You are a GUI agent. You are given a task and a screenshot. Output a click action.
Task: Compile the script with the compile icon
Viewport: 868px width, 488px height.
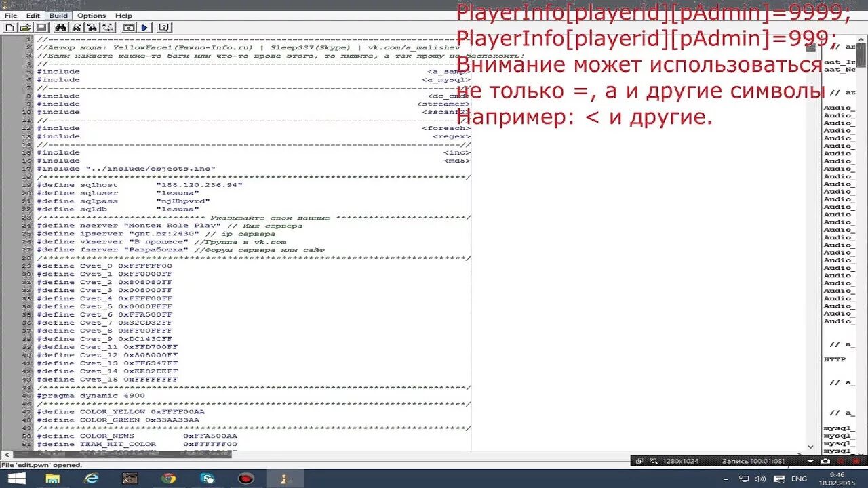click(x=128, y=27)
